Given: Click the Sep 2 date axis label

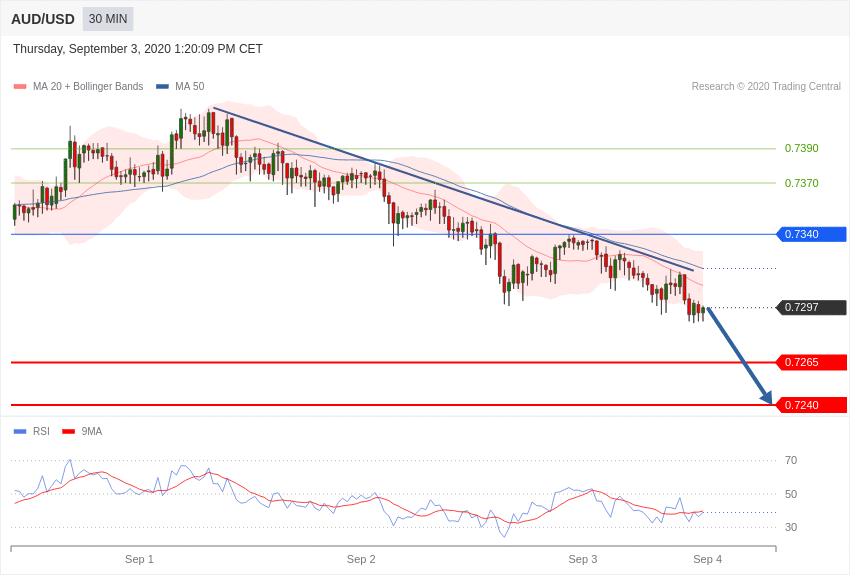Looking at the screenshot, I should pyautogui.click(x=361, y=559).
